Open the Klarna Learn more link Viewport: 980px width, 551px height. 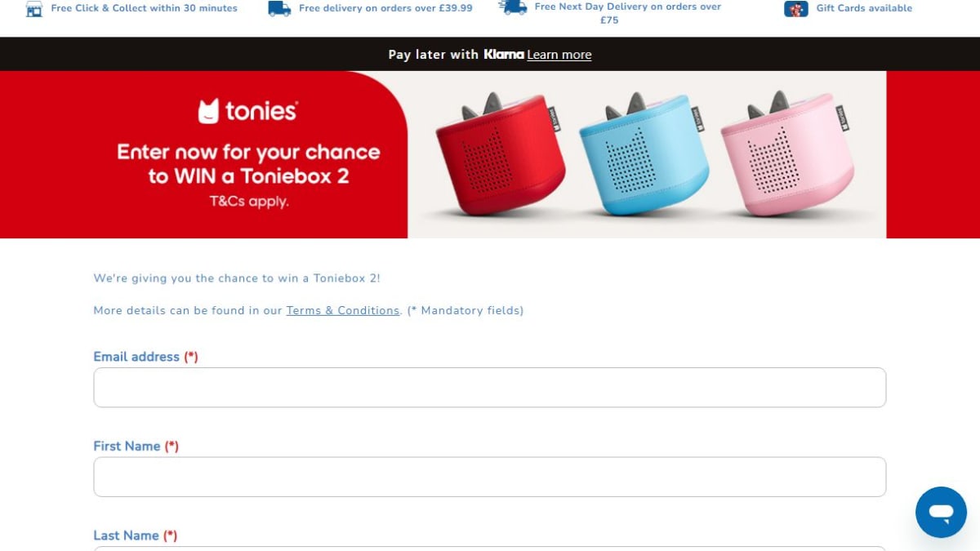coord(559,55)
